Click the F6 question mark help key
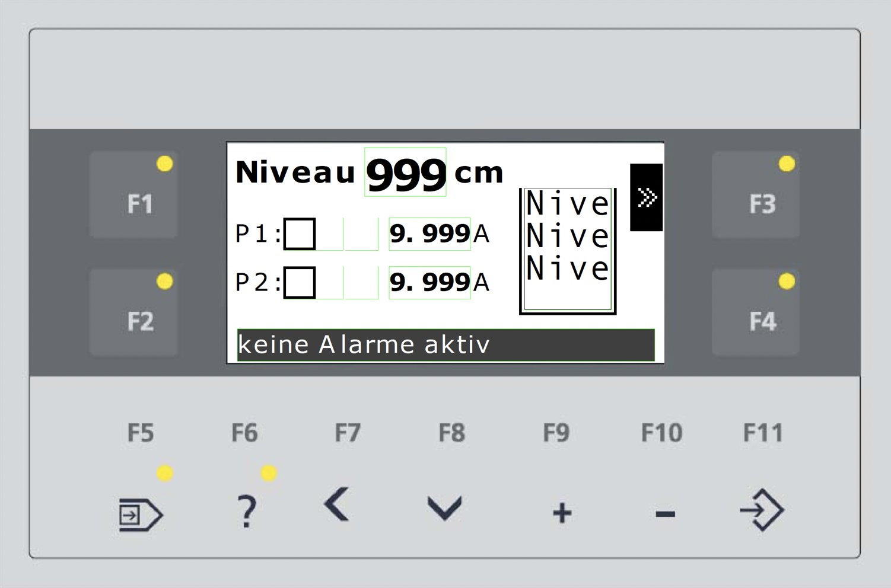The width and height of the screenshot is (891, 588). tap(247, 512)
